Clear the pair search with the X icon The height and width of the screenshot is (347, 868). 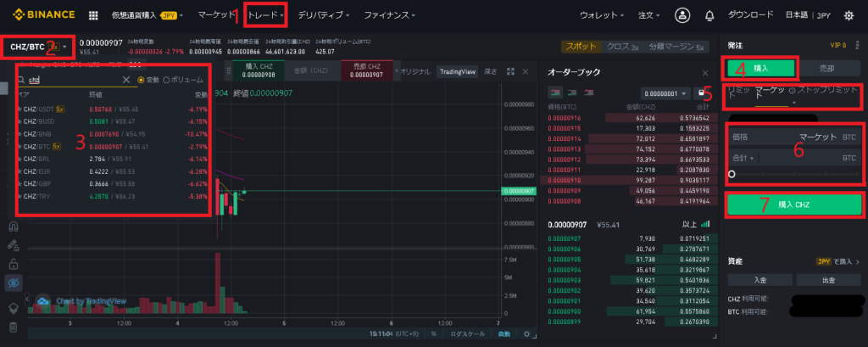125,80
